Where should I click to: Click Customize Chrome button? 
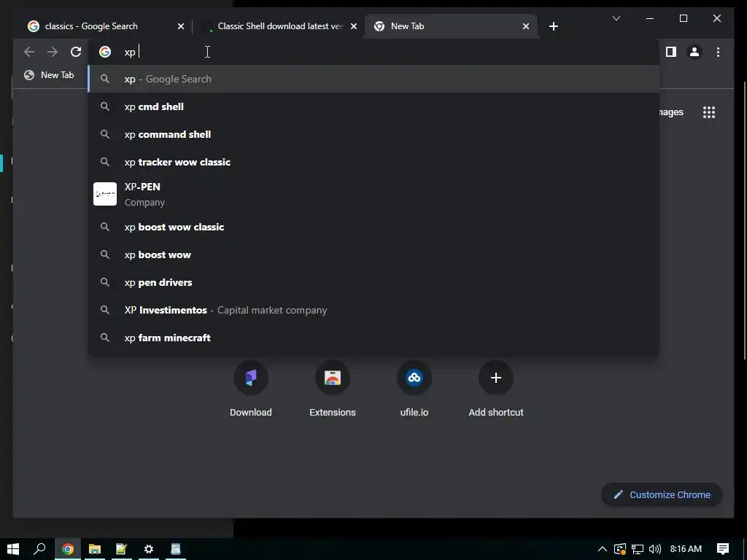[x=662, y=495]
